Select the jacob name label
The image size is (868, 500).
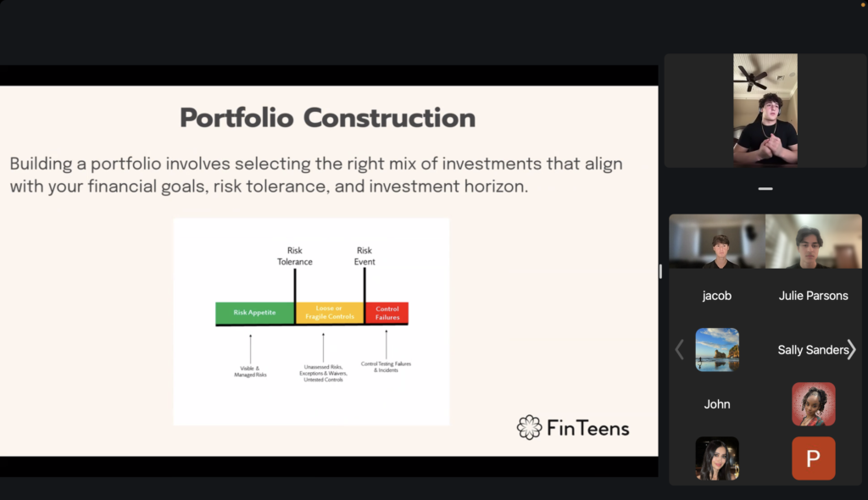(x=717, y=296)
